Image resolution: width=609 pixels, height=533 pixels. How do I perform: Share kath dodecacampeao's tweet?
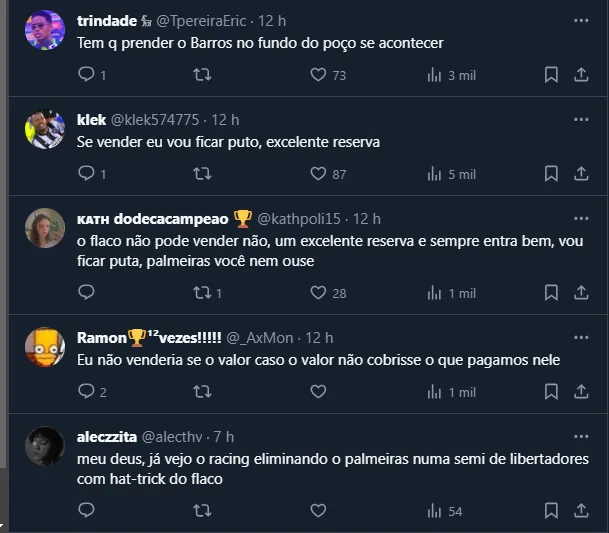pyautogui.click(x=581, y=292)
